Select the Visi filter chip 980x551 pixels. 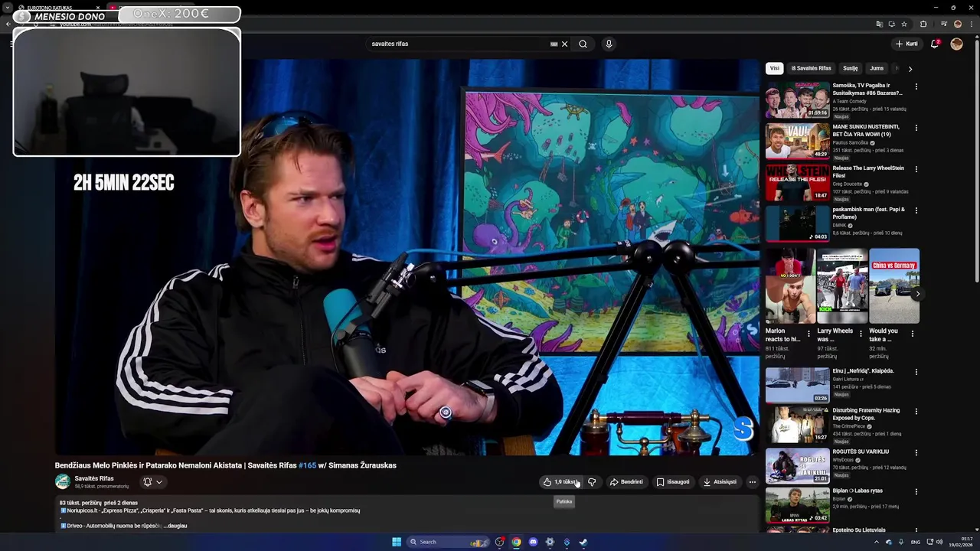point(775,68)
